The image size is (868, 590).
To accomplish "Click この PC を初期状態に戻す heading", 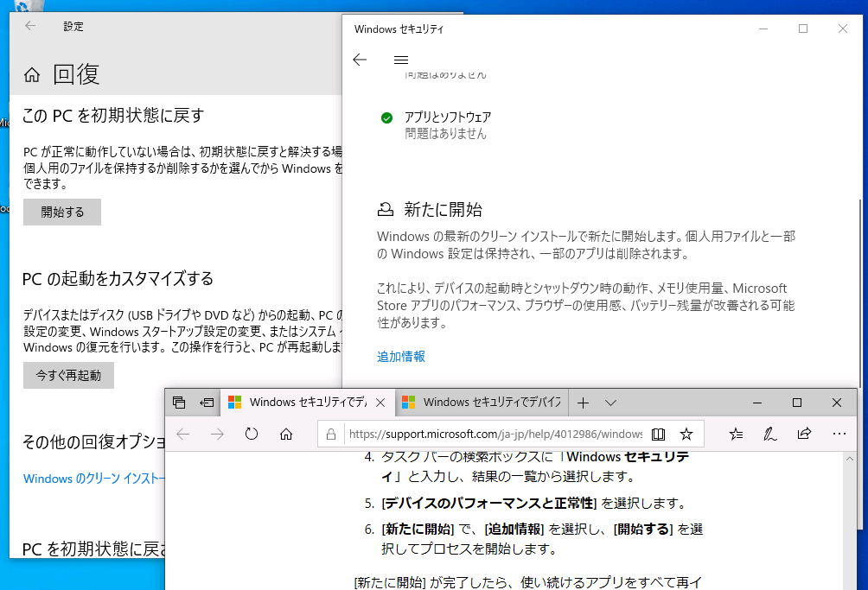I will point(113,116).
